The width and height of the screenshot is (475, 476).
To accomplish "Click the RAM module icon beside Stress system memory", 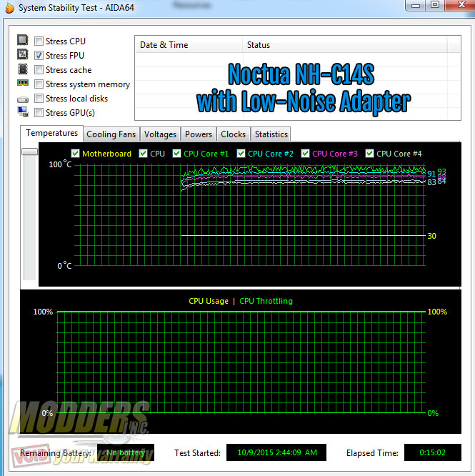I will 22,83.
